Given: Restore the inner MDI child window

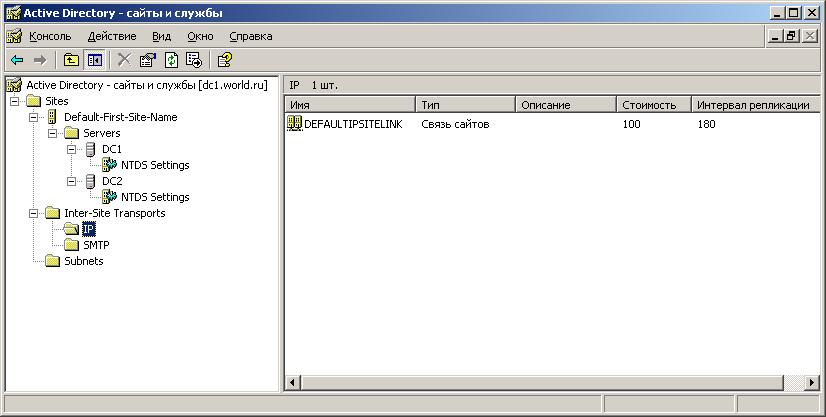Looking at the screenshot, I should click(x=792, y=36).
